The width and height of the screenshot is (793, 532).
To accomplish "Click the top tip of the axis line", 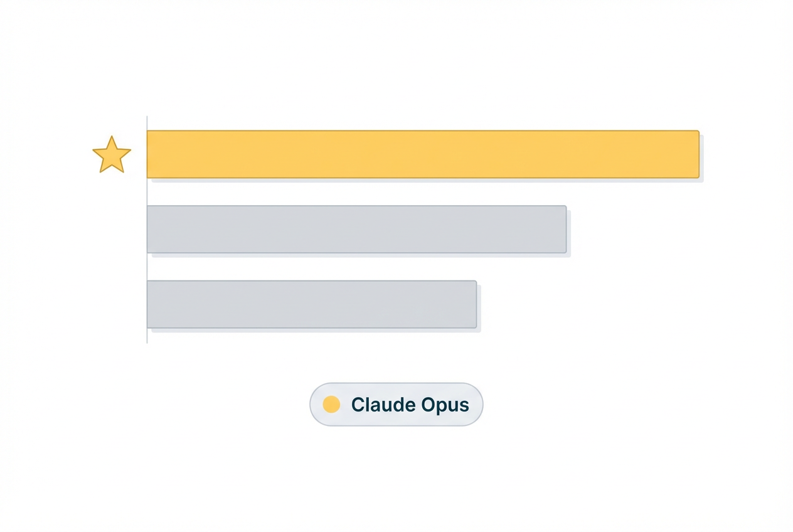I will pos(147,117).
